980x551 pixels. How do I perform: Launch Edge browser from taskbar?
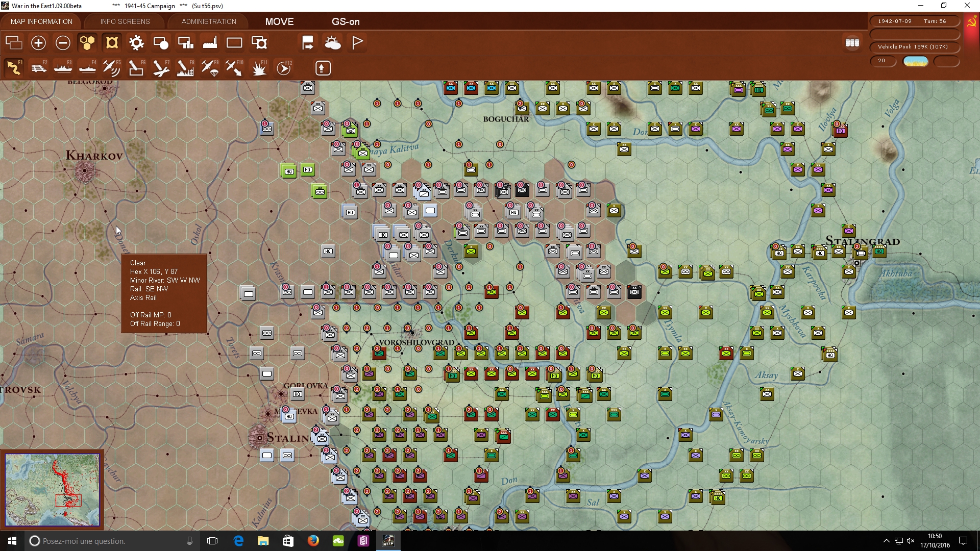[x=238, y=541]
